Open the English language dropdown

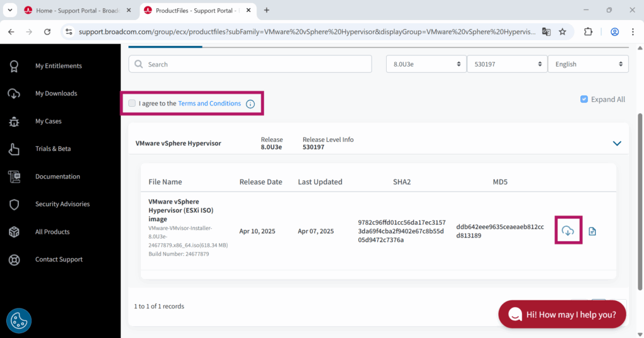(587, 64)
